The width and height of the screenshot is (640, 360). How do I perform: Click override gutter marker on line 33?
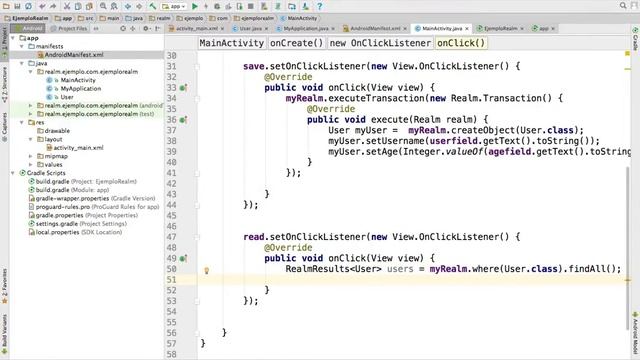pos(183,87)
